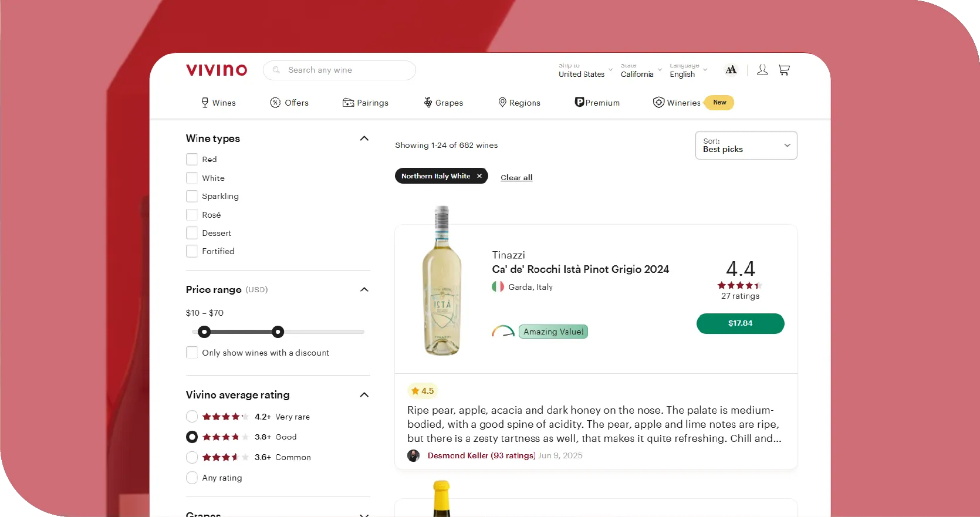Viewport: 980px width, 517px height.
Task: Click the Vivino logo
Action: (x=217, y=70)
